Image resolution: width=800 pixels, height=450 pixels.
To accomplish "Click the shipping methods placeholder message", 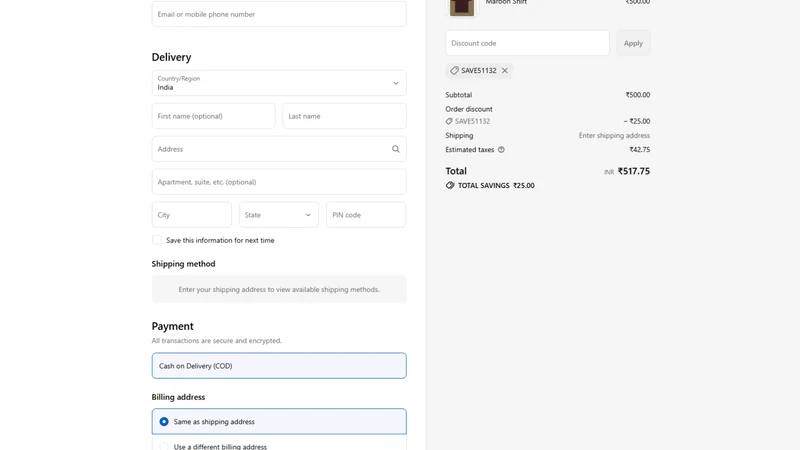I will point(279,289).
